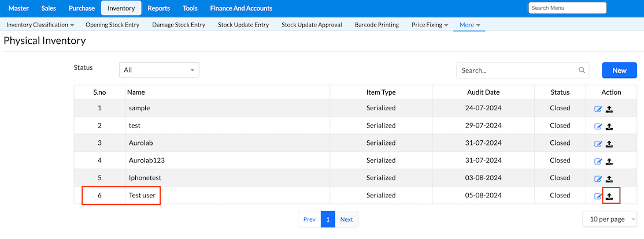Click the upload icon for Aurolab123 row
Screen dimensions: 644x239
coord(609,162)
